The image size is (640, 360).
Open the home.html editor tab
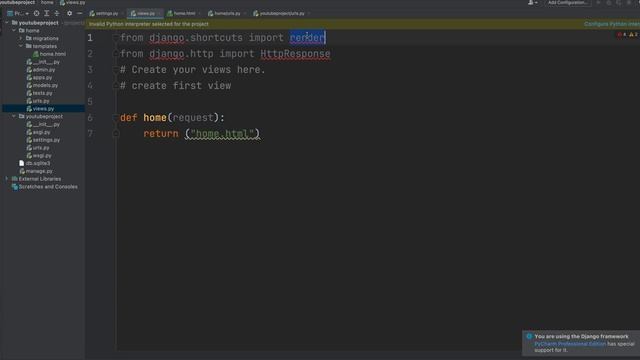[184, 13]
